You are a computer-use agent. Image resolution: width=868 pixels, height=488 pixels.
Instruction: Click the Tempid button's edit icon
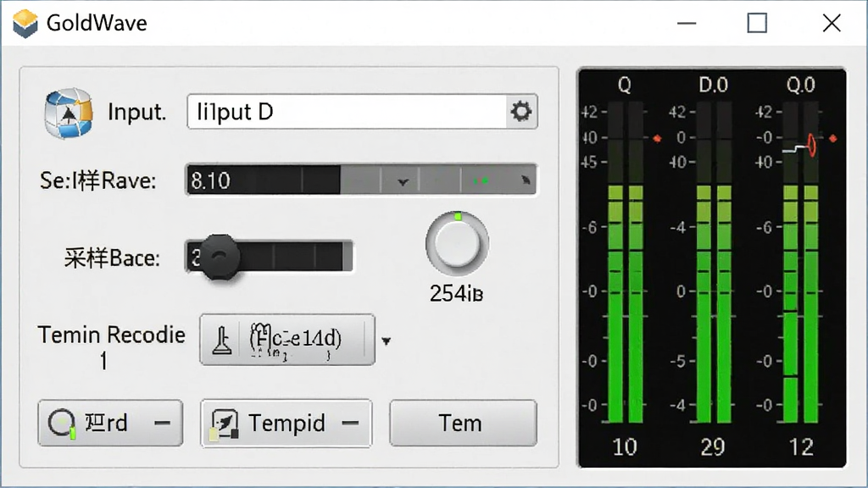pos(224,425)
